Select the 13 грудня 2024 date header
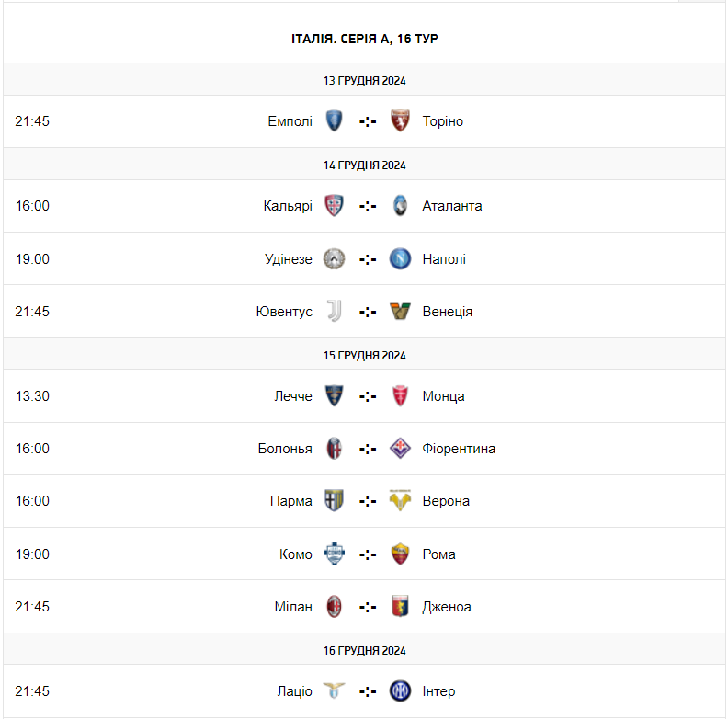Viewport: 728px width, 719px height. (x=365, y=80)
